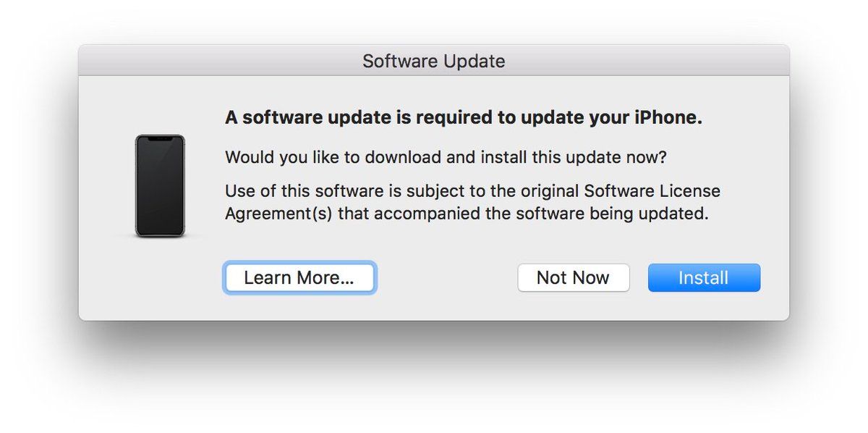This screenshot has width=868, height=433.
Task: Click the bottom edge of the iPhone picture
Action: (160, 235)
